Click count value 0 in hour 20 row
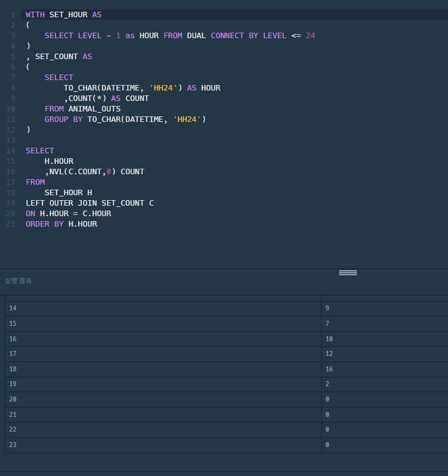 click(x=327, y=399)
